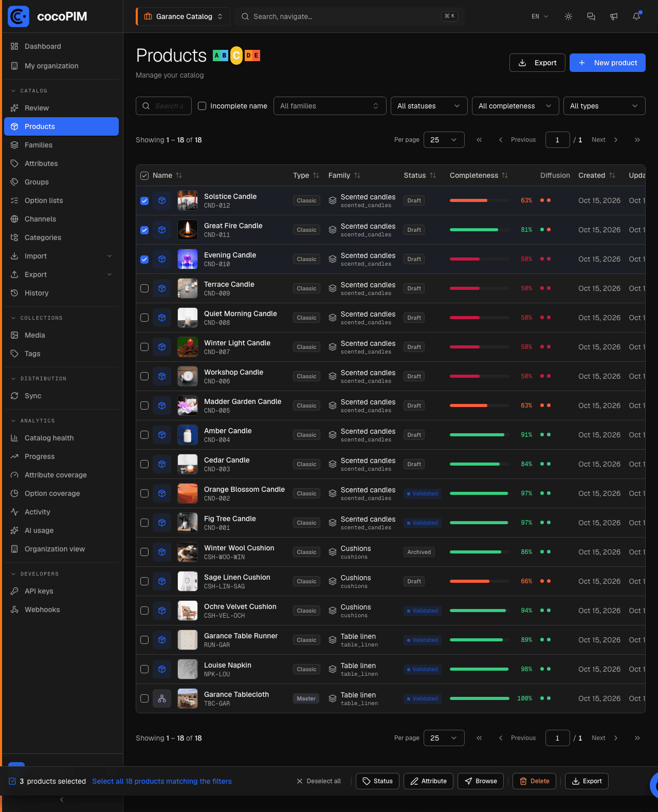This screenshot has width=658, height=812.
Task: Open the chat messages icon in header
Action: 591,16
